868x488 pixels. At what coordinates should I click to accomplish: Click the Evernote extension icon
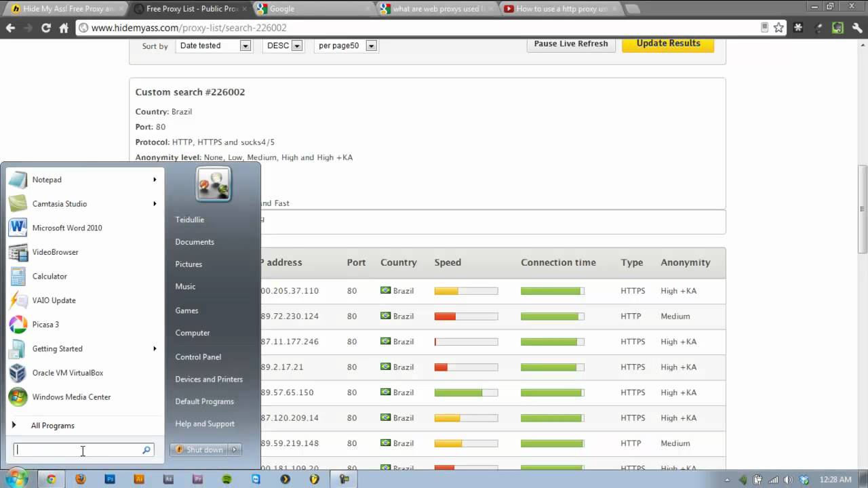[x=837, y=28]
